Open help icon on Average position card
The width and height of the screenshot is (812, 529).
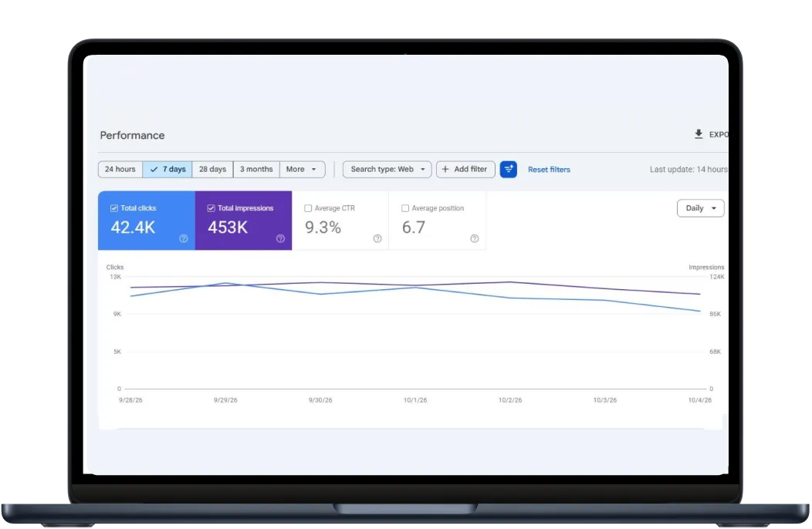tap(475, 238)
